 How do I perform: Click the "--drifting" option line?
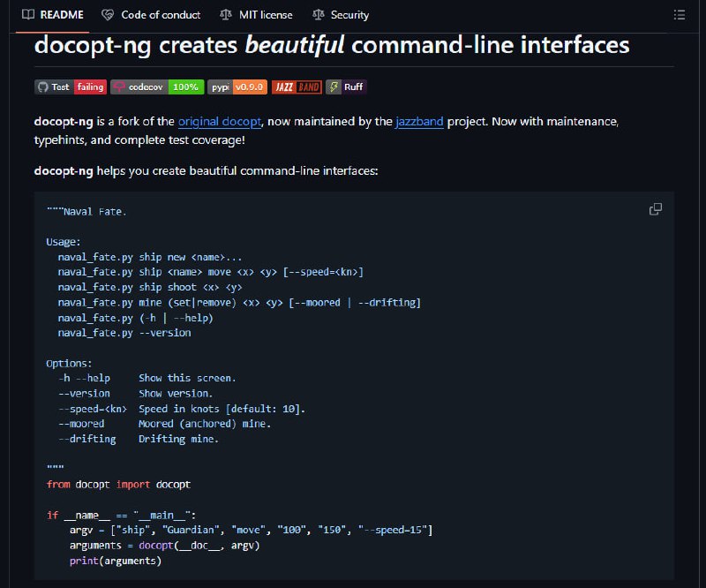click(x=139, y=440)
